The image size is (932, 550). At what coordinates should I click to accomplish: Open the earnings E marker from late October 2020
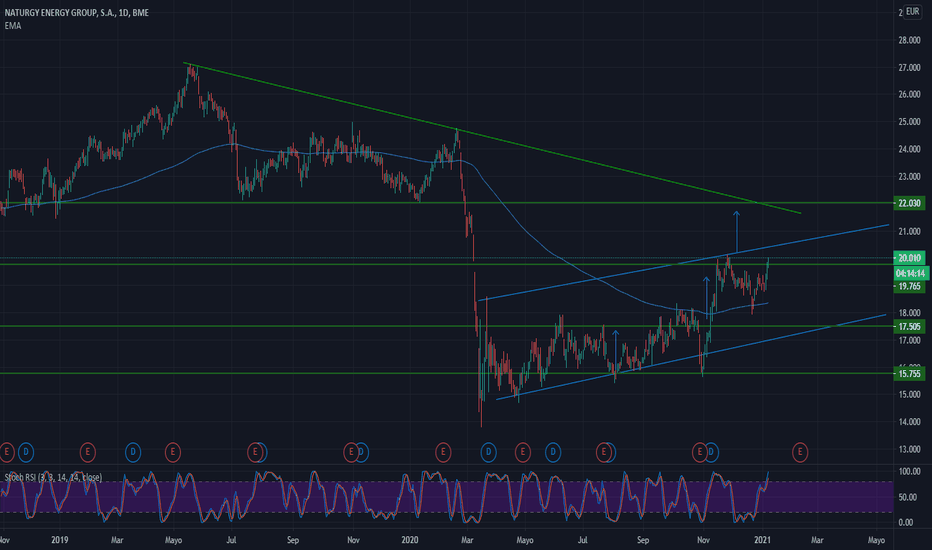click(x=700, y=452)
